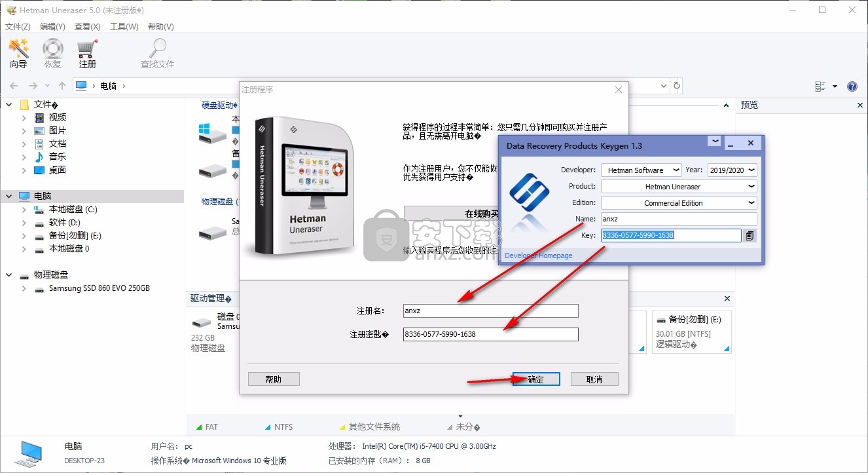868x473 pixels.
Task: Go forward with the right arrow
Action: pos(33,86)
